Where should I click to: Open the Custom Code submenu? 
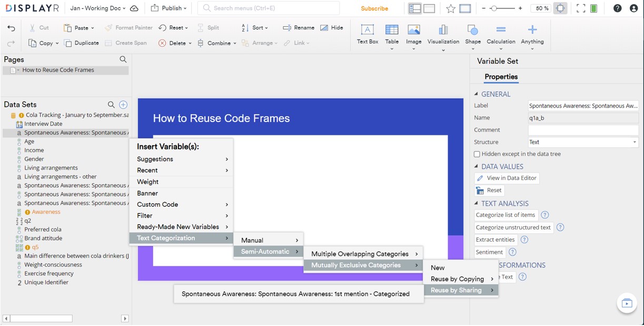[181, 204]
